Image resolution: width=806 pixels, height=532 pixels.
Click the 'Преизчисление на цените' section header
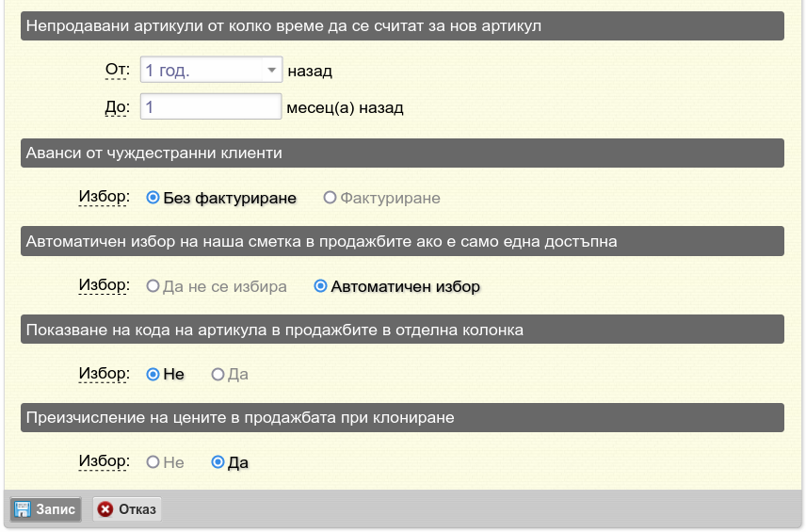click(402, 417)
